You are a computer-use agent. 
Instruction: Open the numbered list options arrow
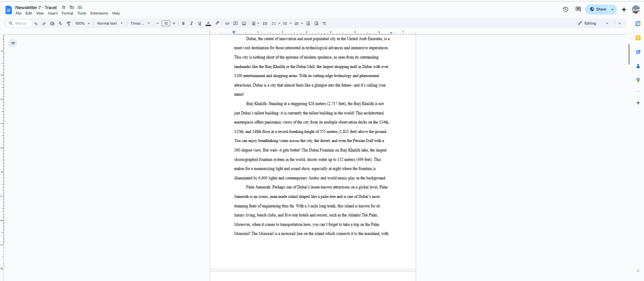click(302, 24)
